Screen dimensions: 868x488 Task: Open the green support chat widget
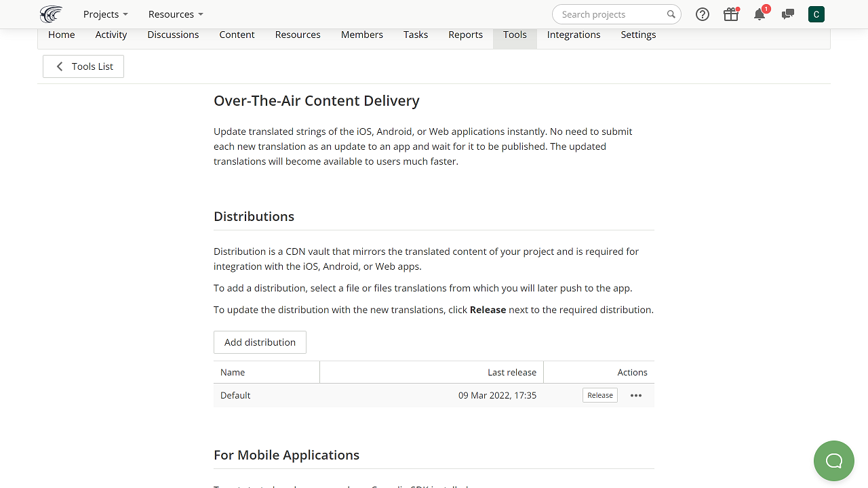pos(834,461)
